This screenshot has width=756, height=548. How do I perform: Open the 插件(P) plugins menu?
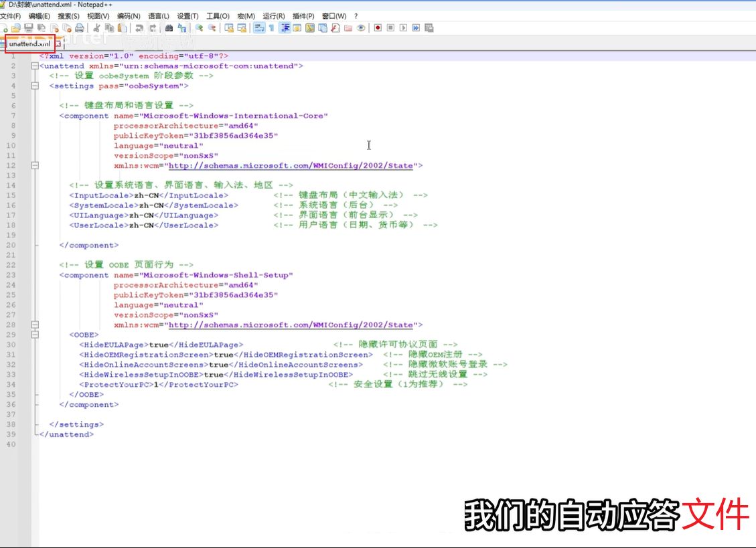[x=303, y=15]
